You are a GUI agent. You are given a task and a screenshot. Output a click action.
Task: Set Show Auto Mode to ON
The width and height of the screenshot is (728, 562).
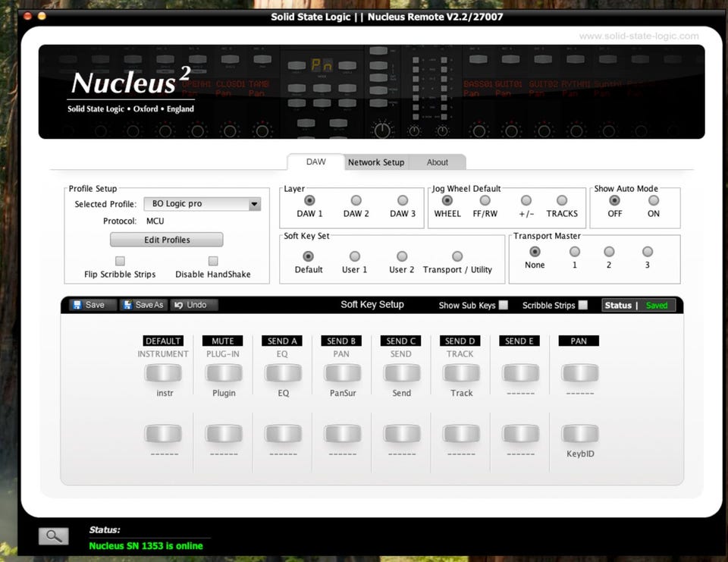[653, 201]
